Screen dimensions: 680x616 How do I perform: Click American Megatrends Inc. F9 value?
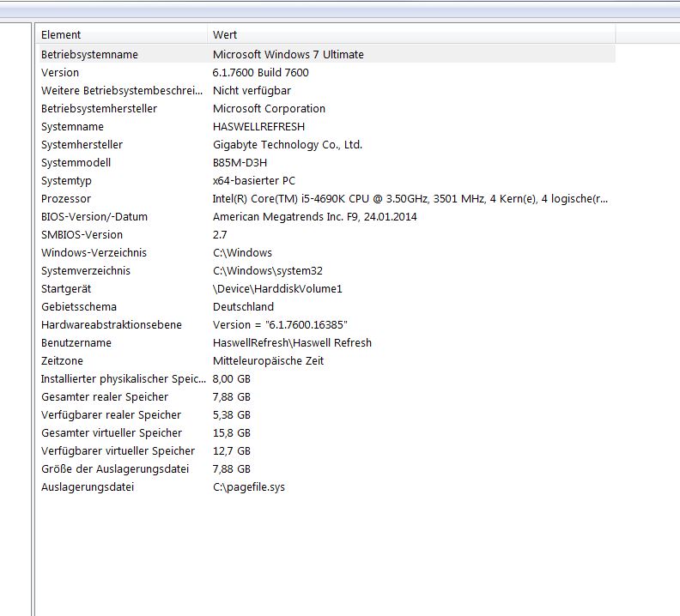314,217
